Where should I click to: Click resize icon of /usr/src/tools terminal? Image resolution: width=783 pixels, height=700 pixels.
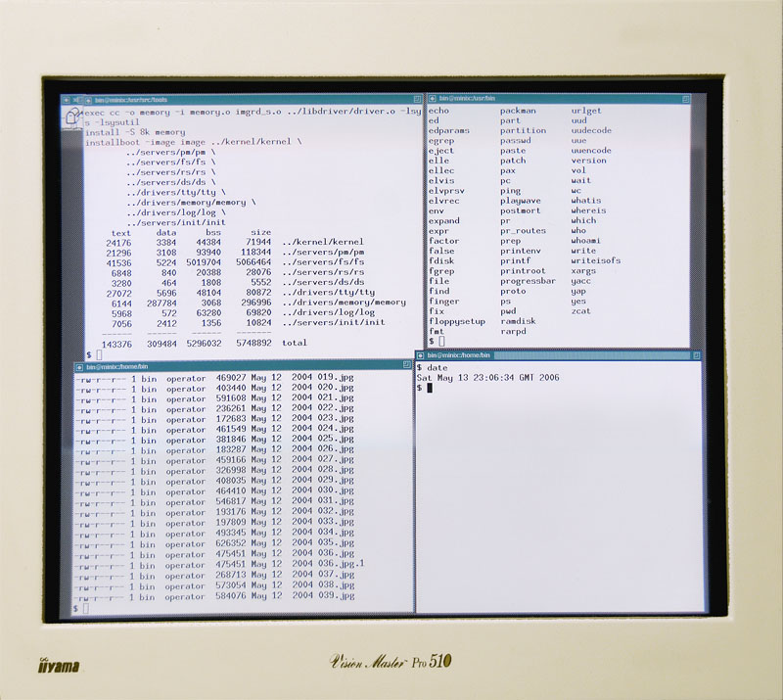tap(418, 100)
